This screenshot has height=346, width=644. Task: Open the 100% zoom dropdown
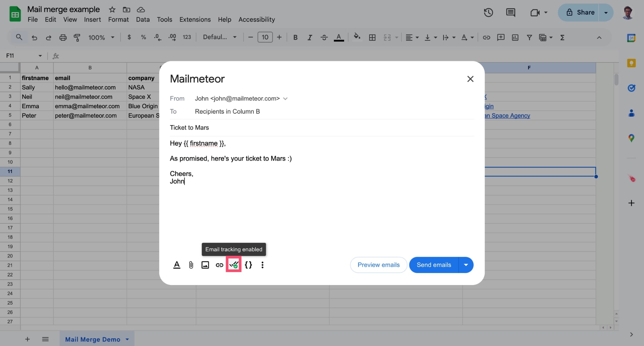click(x=101, y=37)
